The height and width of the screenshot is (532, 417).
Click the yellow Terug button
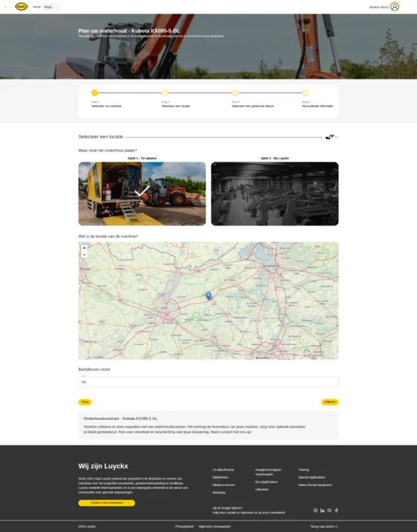(85, 402)
